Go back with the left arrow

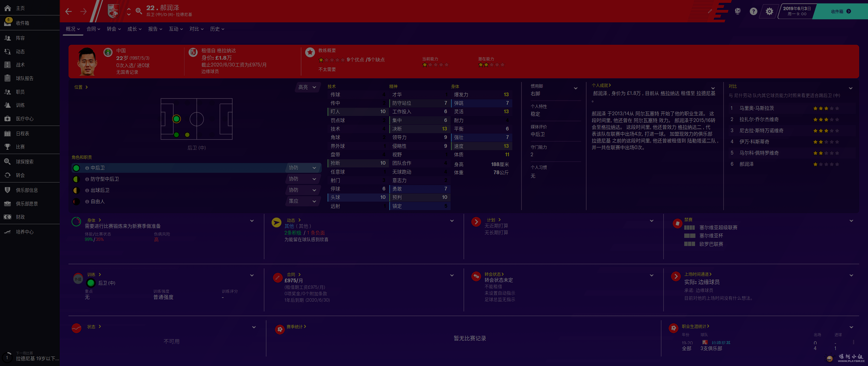pyautogui.click(x=68, y=12)
